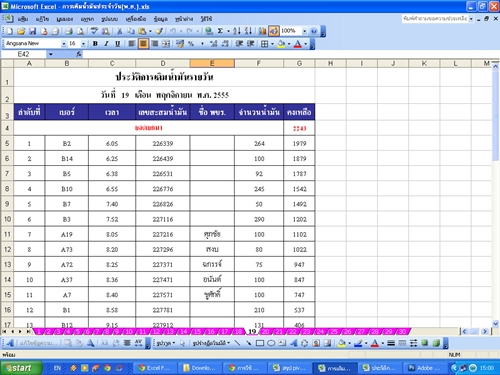Switch to sheet tab 1

click(39, 332)
